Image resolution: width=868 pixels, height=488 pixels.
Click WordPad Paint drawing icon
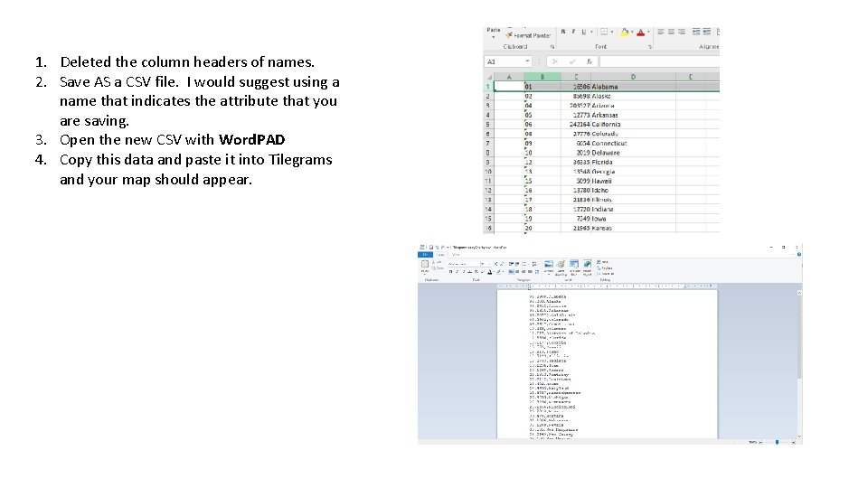tap(561, 265)
